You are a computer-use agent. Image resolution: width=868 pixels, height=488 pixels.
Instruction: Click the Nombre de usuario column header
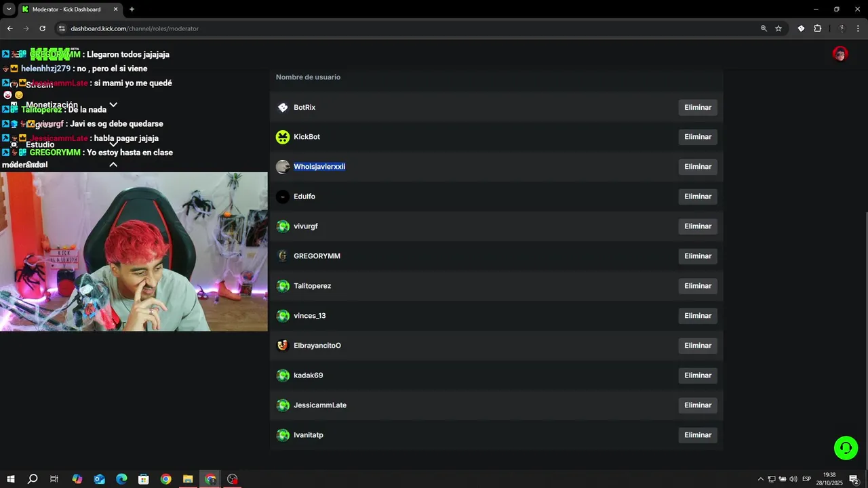click(308, 77)
